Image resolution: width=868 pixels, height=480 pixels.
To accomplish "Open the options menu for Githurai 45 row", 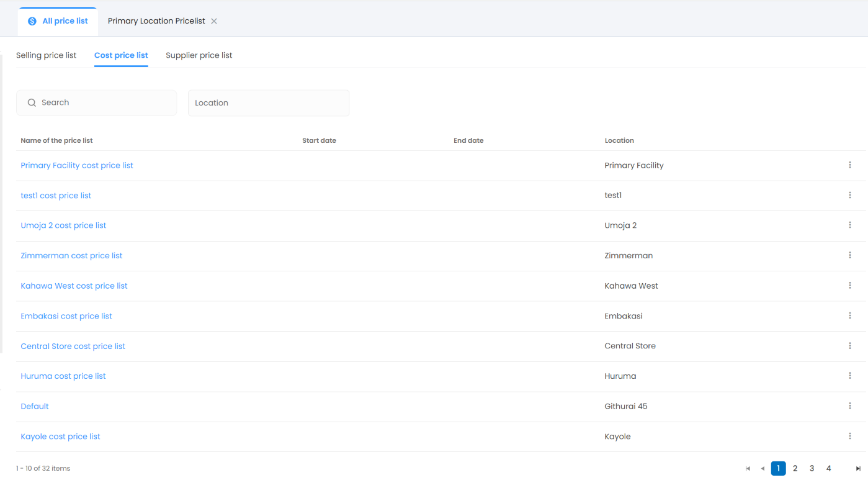I will point(849,406).
